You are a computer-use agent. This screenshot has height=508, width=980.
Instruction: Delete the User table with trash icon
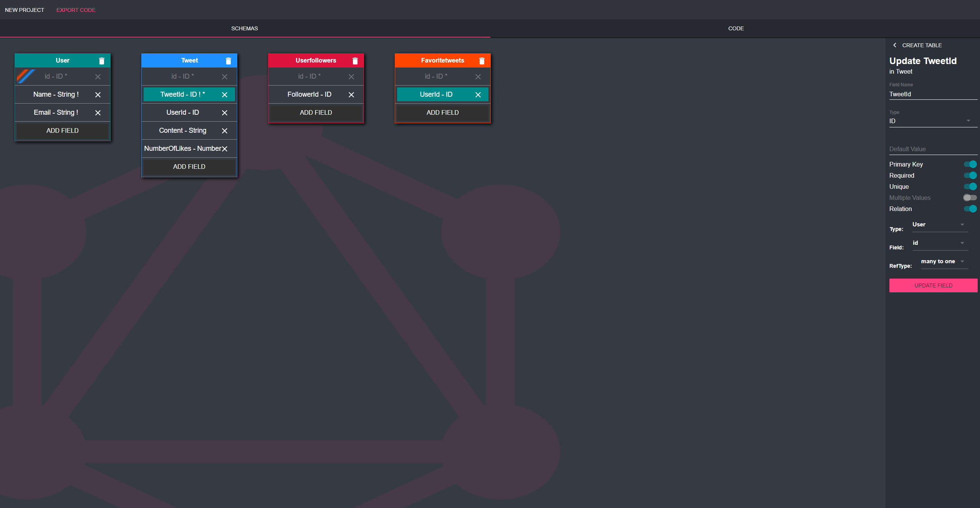pos(102,61)
